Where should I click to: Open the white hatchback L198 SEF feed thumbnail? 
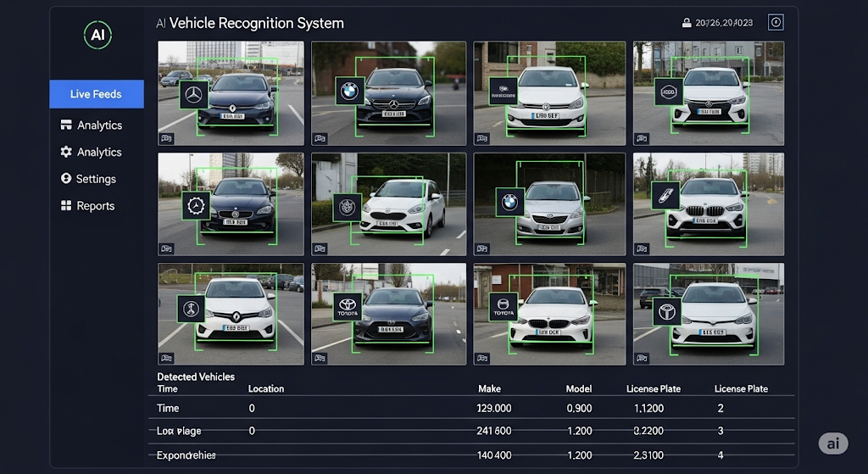pyautogui.click(x=549, y=93)
